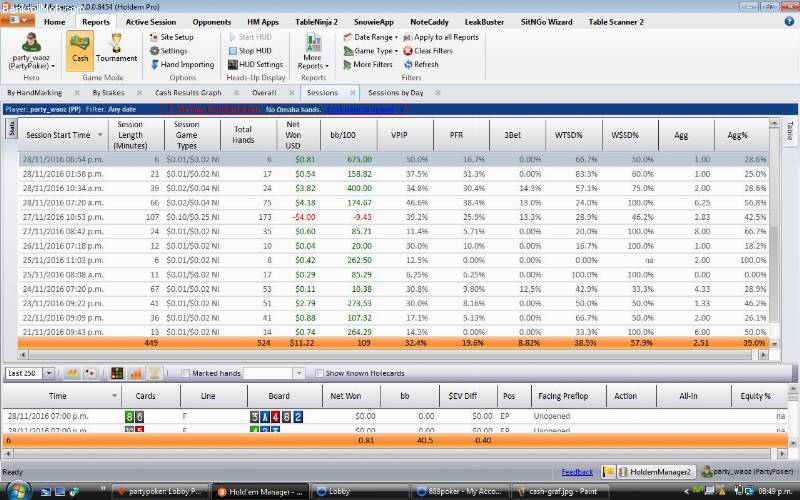Select the Cash game mode icon

[x=80, y=49]
